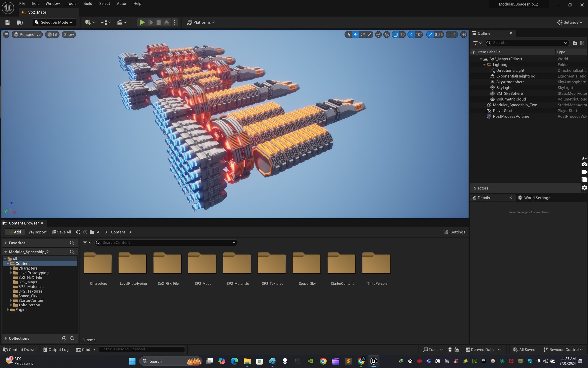Collapse the Lighting folder in Outliner
The height and width of the screenshot is (368, 588).
point(484,65)
